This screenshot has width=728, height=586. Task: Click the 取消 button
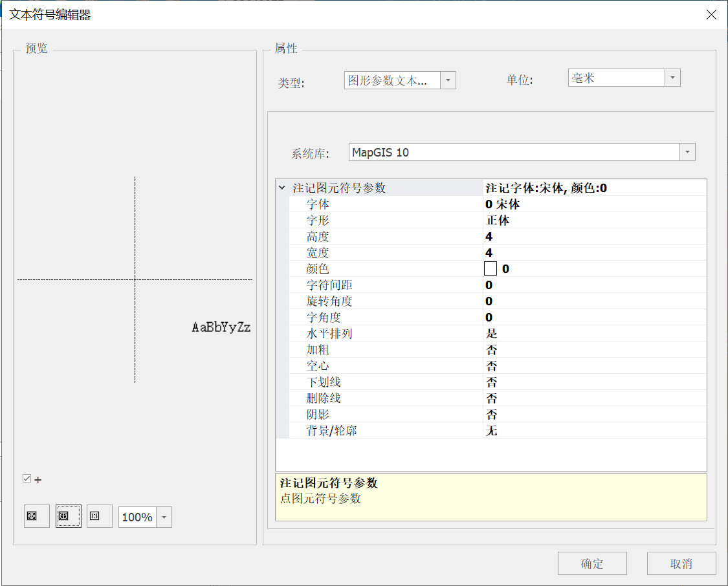coord(681,563)
